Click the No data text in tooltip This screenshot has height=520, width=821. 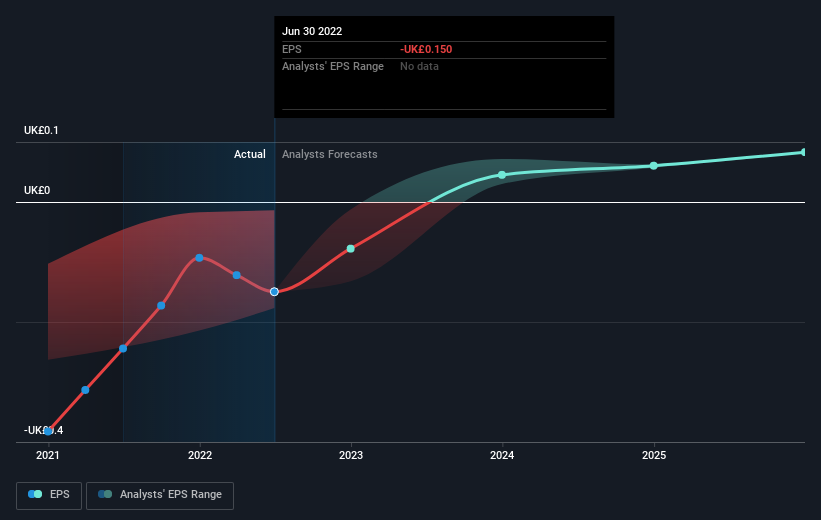tap(419, 67)
